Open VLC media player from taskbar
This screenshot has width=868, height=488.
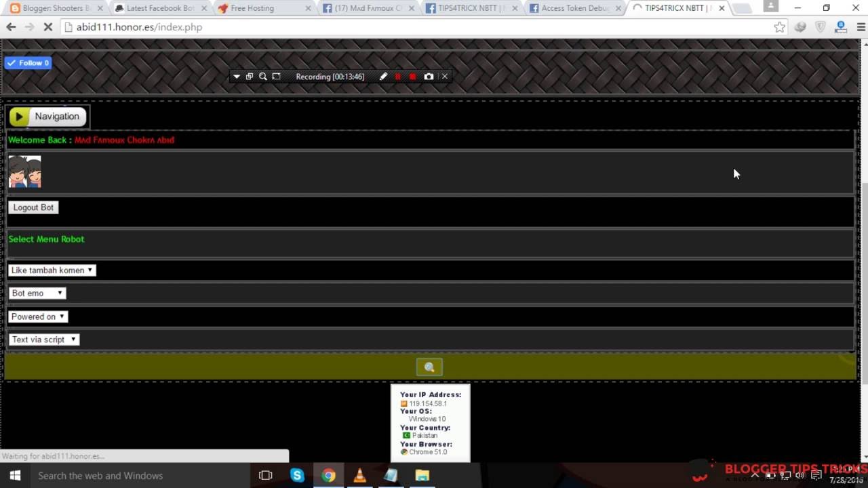(359, 475)
